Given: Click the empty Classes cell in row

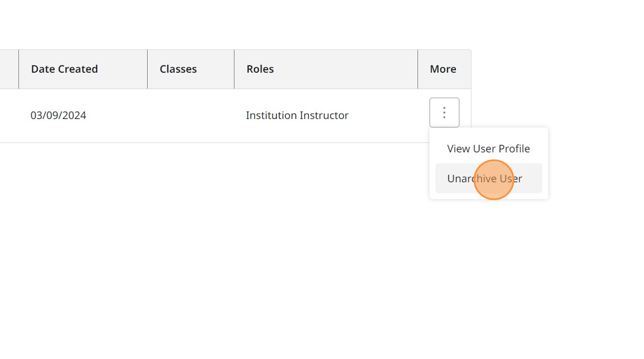Looking at the screenshot, I should 190,115.
